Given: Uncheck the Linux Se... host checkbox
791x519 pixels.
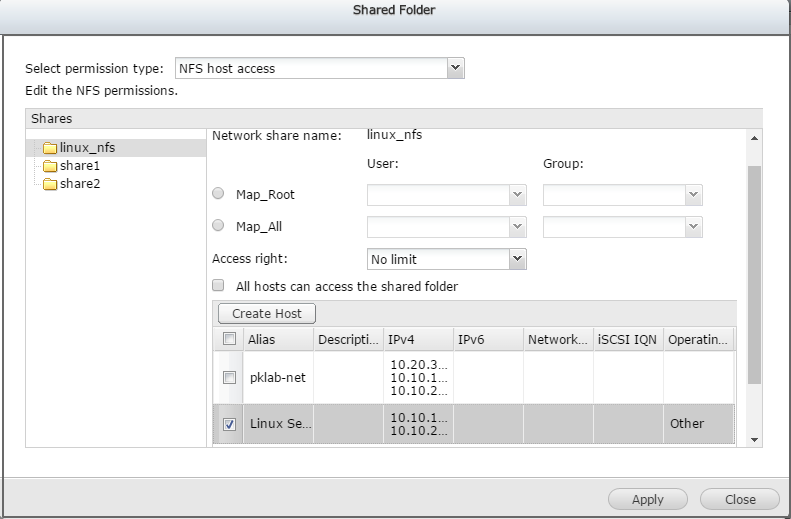Looking at the screenshot, I should [x=229, y=424].
